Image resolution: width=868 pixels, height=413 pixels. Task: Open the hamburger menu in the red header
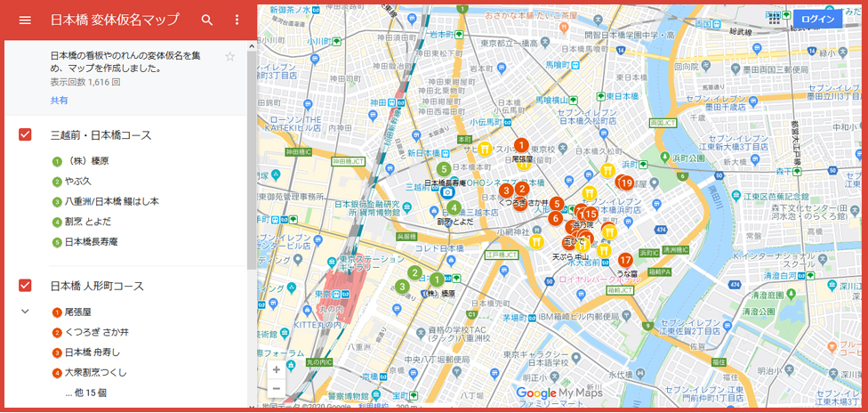[25, 20]
